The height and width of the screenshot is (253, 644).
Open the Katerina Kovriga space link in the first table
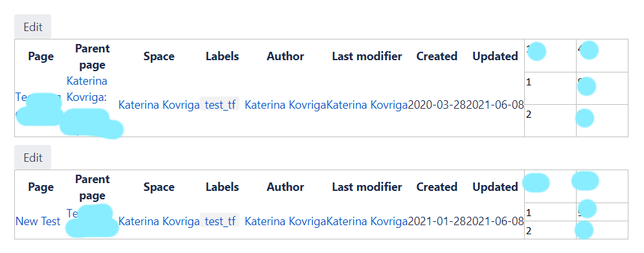tap(159, 105)
